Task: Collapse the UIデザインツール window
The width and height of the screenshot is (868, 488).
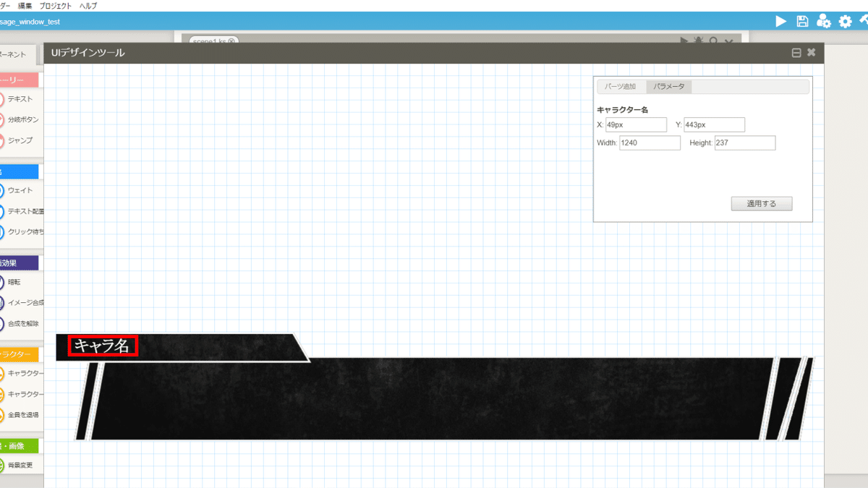Action: pos(796,53)
